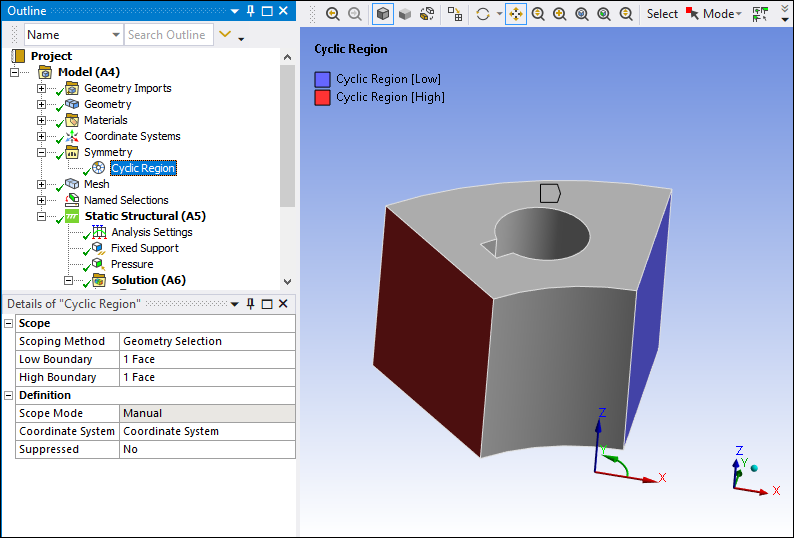The width and height of the screenshot is (794, 538).
Task: Select the shaded exterior and edges view icon
Action: tap(383, 14)
